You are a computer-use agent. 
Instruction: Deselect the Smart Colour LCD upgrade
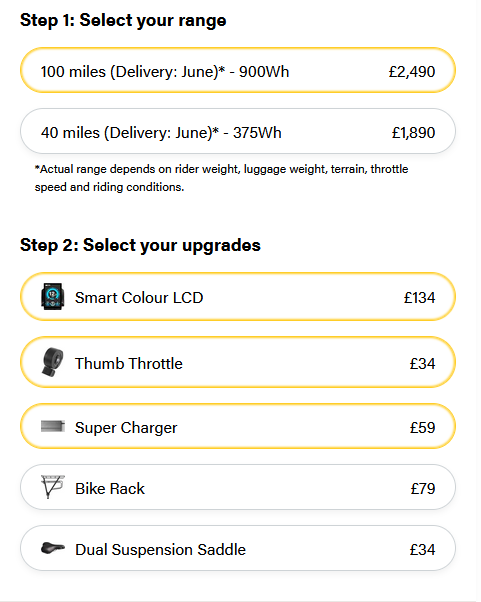[x=238, y=296]
